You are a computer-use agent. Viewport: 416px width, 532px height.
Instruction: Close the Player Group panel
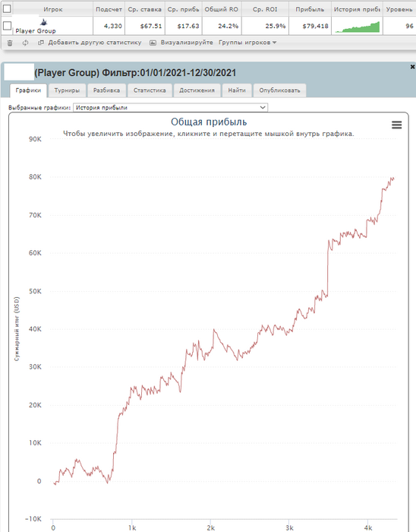(412, 67)
